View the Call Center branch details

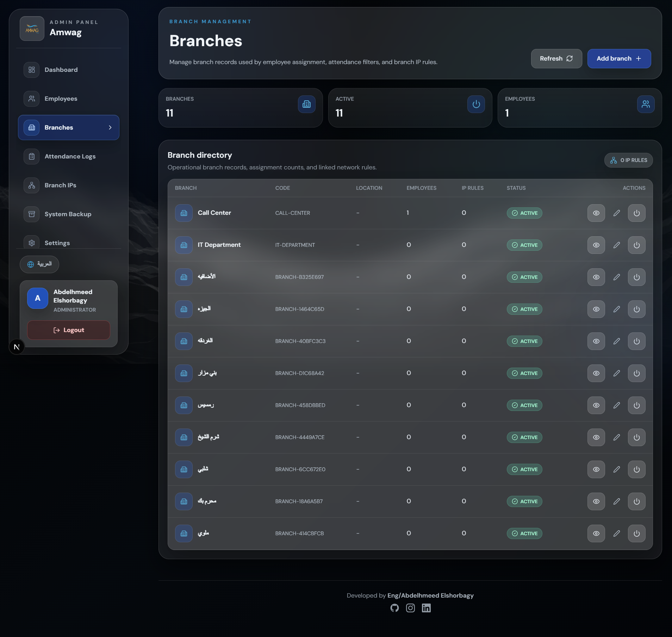click(596, 213)
